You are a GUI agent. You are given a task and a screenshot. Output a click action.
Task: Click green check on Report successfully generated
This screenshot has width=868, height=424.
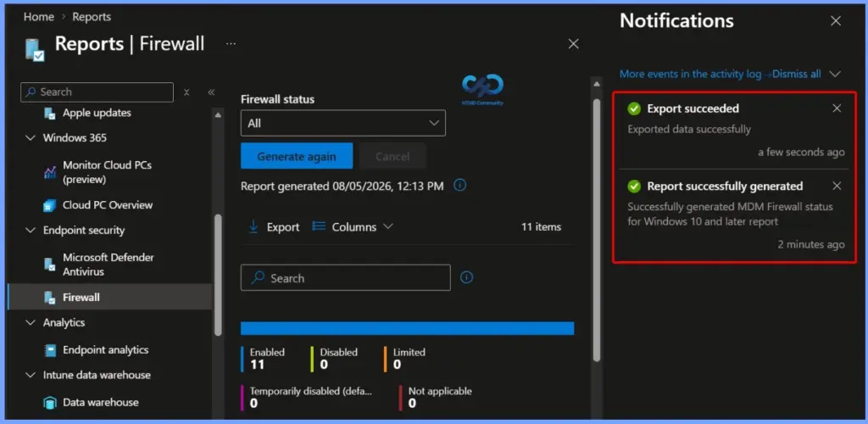pyautogui.click(x=634, y=187)
